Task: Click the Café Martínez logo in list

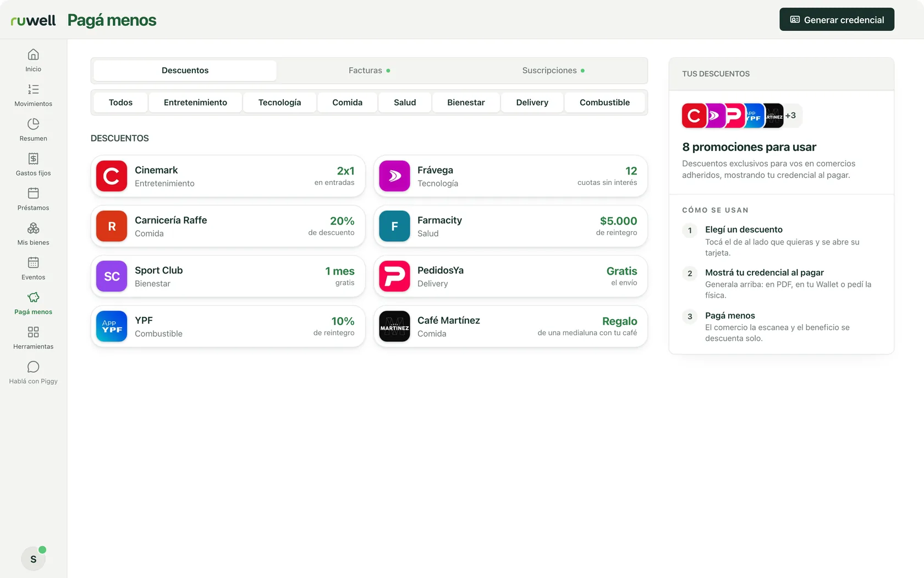Action: pyautogui.click(x=394, y=326)
